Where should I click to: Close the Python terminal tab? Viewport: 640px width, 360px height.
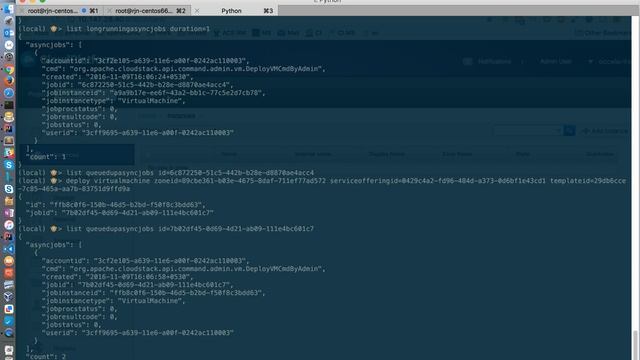point(197,11)
